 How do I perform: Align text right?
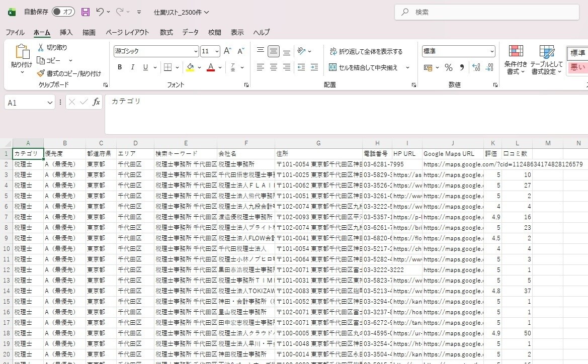click(287, 67)
